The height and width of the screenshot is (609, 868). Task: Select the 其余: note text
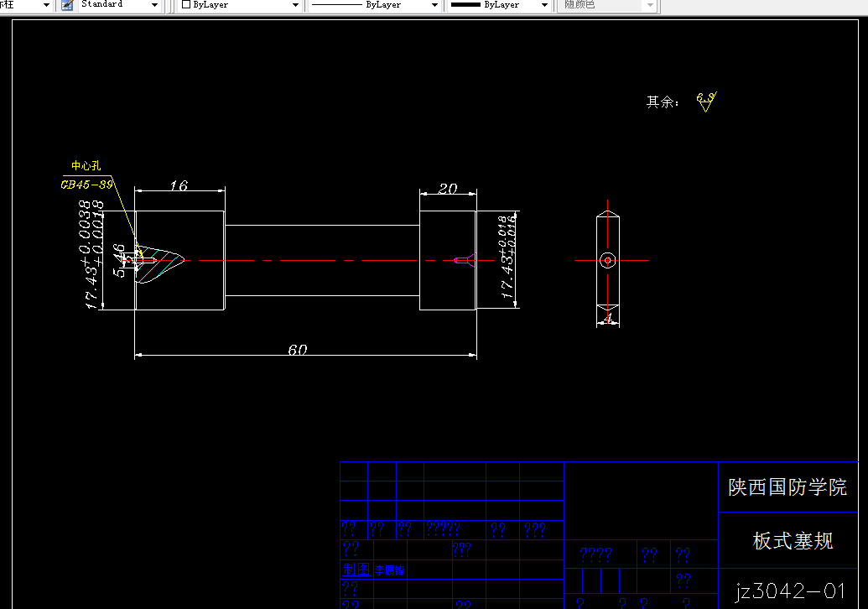[x=662, y=101]
